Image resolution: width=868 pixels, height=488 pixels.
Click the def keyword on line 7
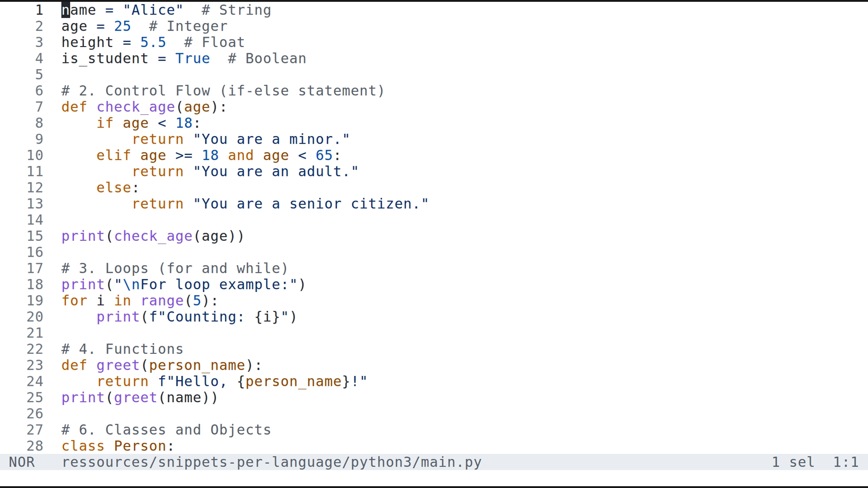[74, 107]
